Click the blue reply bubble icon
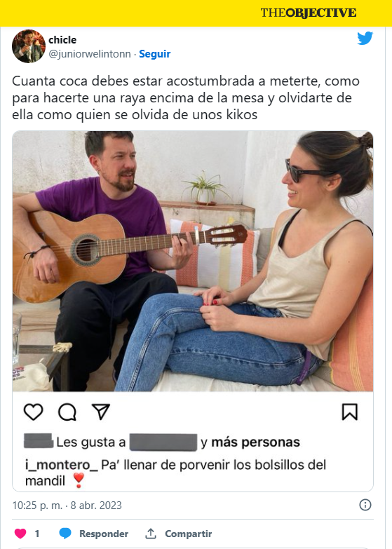 click(x=65, y=534)
